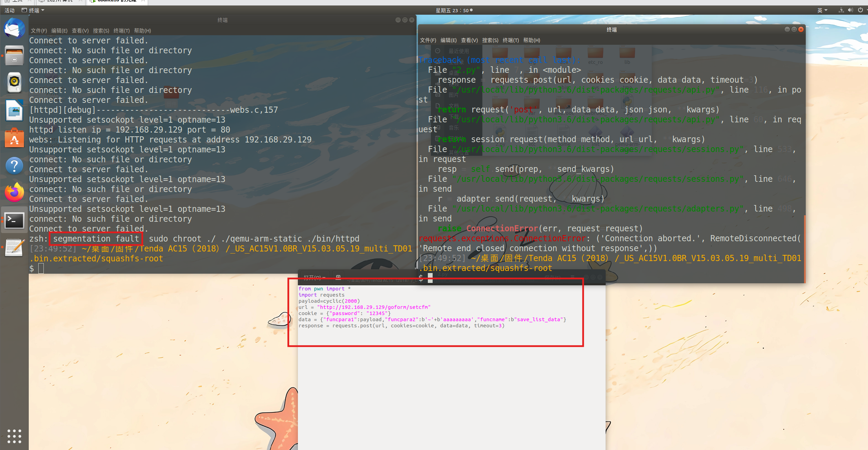Select the Terminal icon in the dock
The height and width of the screenshot is (450, 868).
pos(14,220)
